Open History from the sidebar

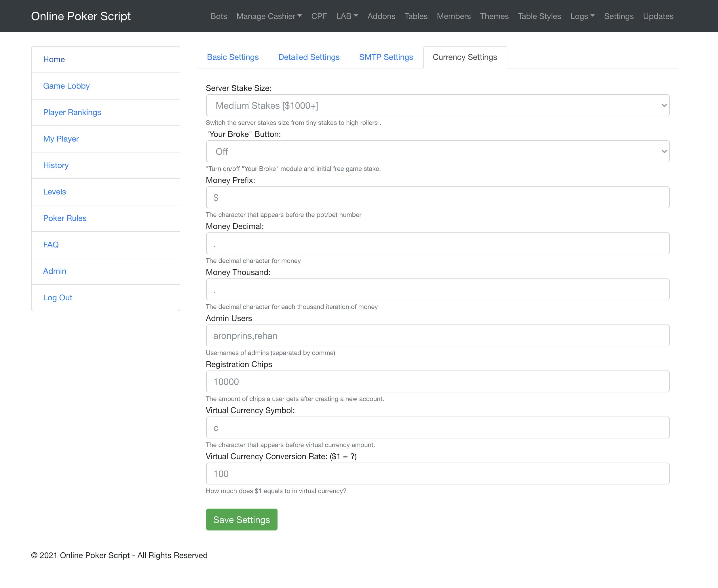105,165
